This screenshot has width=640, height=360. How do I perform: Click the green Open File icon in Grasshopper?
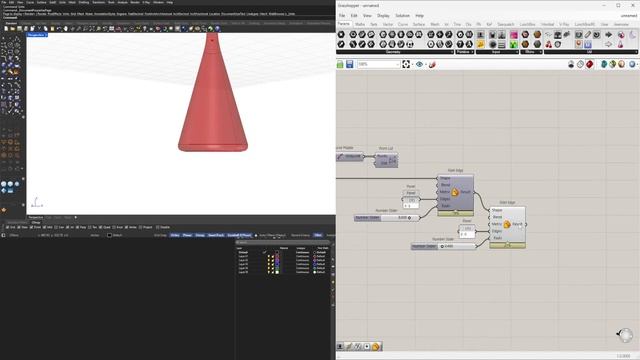pyautogui.click(x=340, y=64)
